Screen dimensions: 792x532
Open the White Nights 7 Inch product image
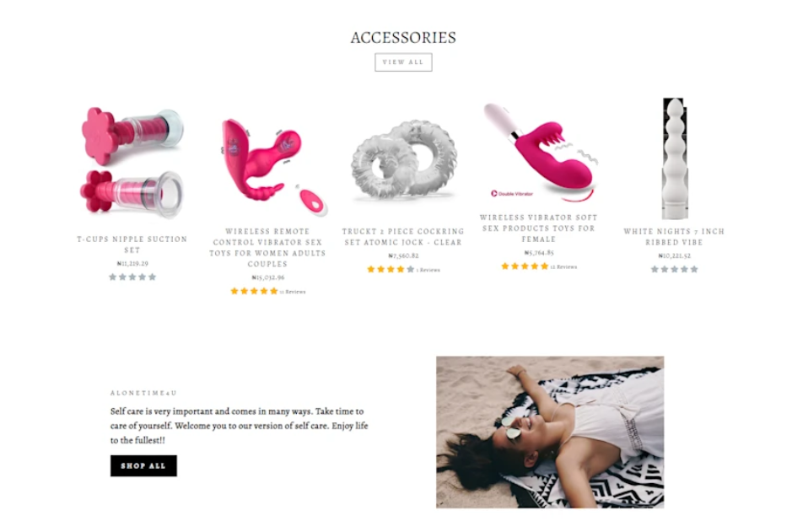click(675, 159)
